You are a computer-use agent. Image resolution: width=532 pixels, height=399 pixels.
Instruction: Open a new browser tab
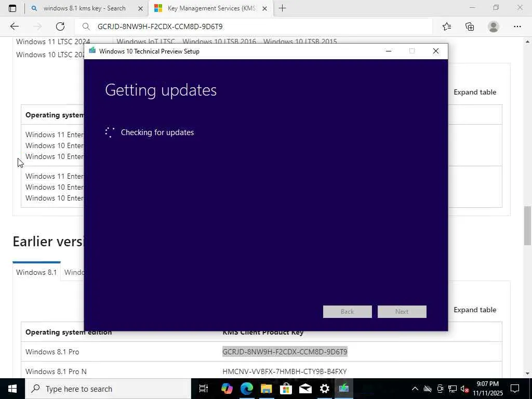point(282,8)
